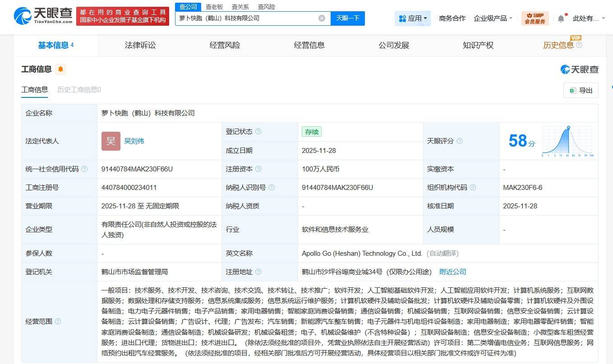Image resolution: width=613 pixels, height=364 pixels.
Task: Click the orange bell icon beside 工商信息 heading
Action: click(60, 69)
